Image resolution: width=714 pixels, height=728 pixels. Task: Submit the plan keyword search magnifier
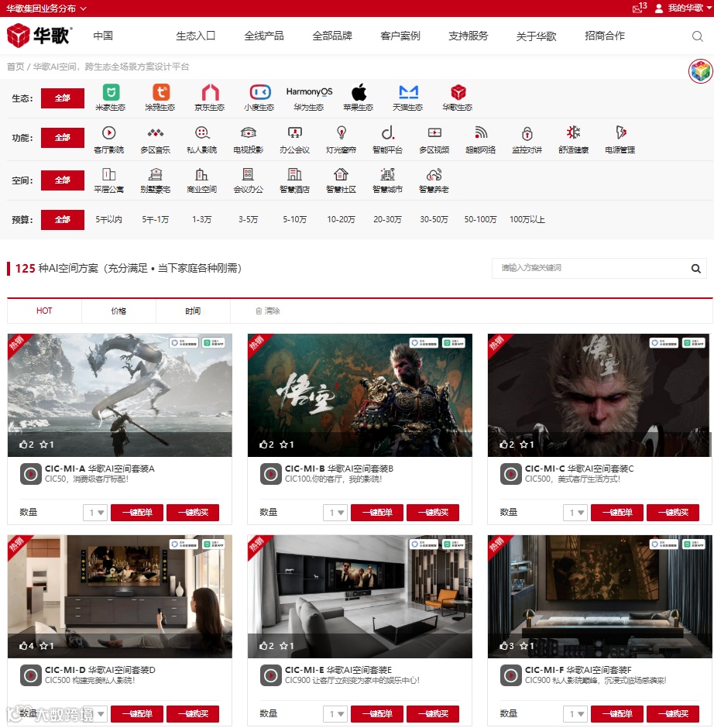click(696, 269)
